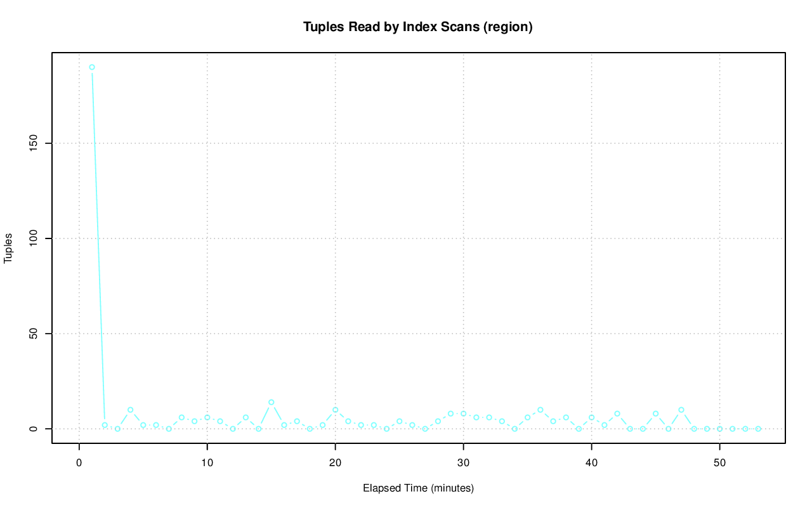812x508 pixels.
Task: Click the x-axis tick label 0
Action: click(x=79, y=462)
